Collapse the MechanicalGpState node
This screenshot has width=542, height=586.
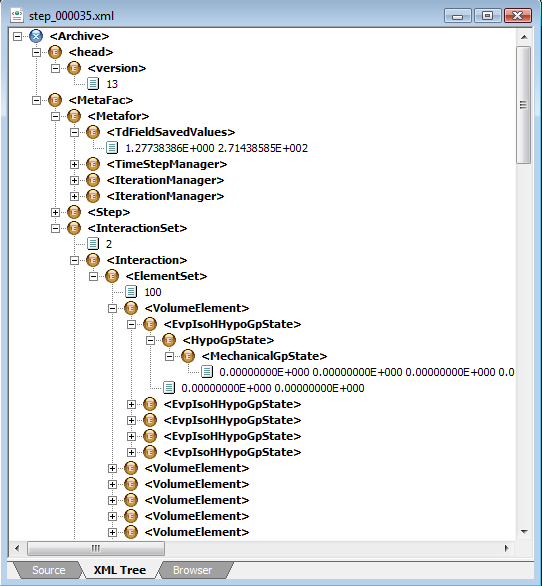click(x=170, y=356)
